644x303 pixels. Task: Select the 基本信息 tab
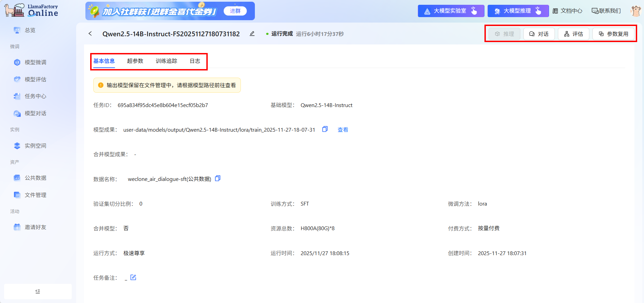(104, 61)
